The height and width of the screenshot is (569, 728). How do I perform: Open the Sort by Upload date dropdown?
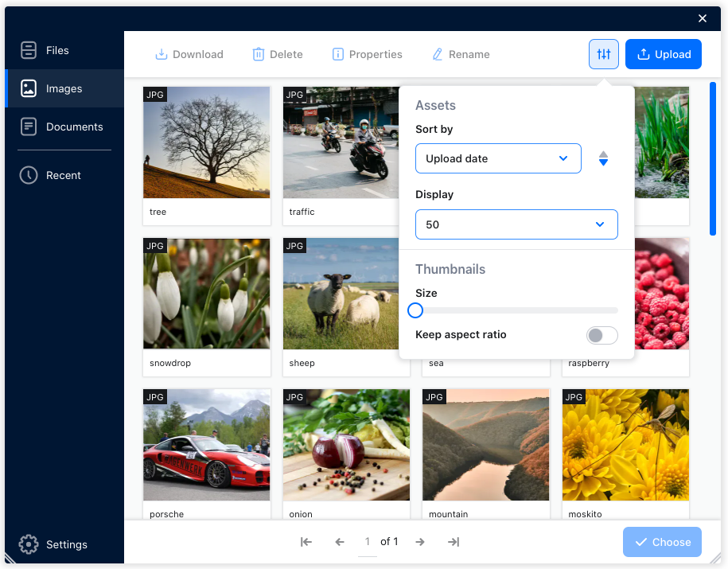click(x=498, y=158)
